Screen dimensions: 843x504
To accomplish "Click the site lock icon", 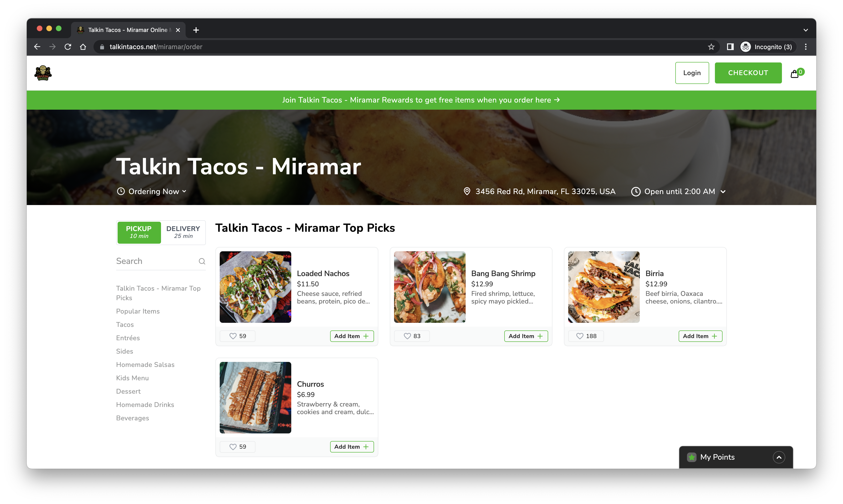I will (102, 47).
